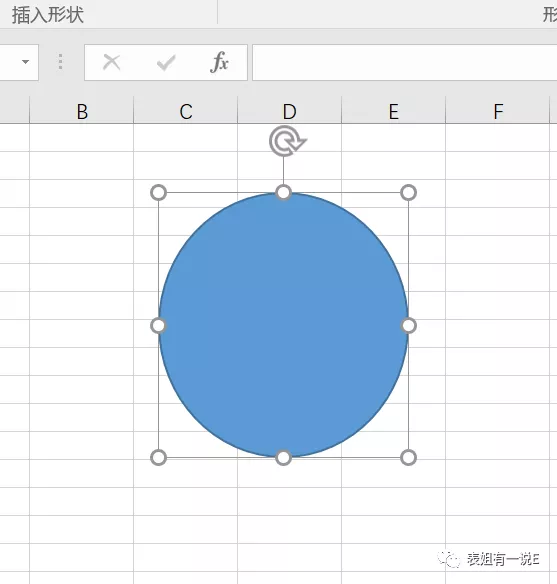The height and width of the screenshot is (584, 557).
Task: Click the blue circle shape
Action: tap(283, 325)
